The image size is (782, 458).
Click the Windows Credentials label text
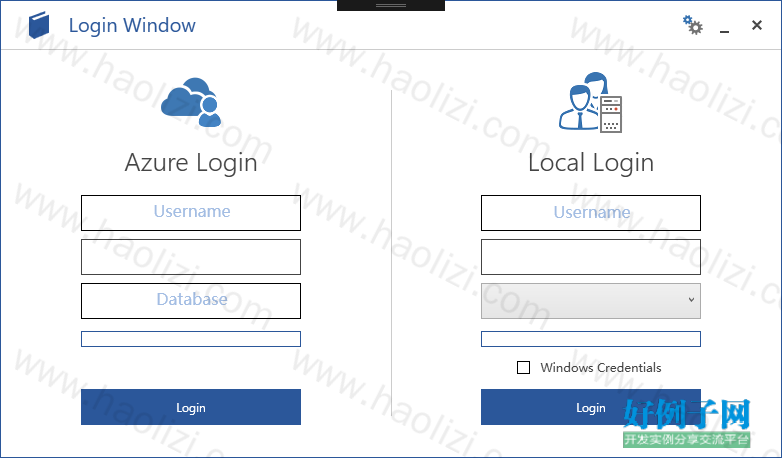600,368
